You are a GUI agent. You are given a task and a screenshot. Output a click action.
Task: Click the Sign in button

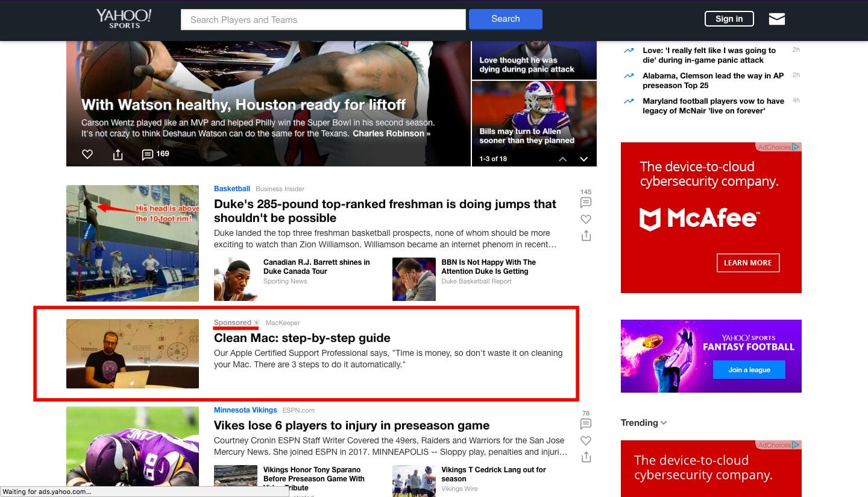(x=729, y=19)
